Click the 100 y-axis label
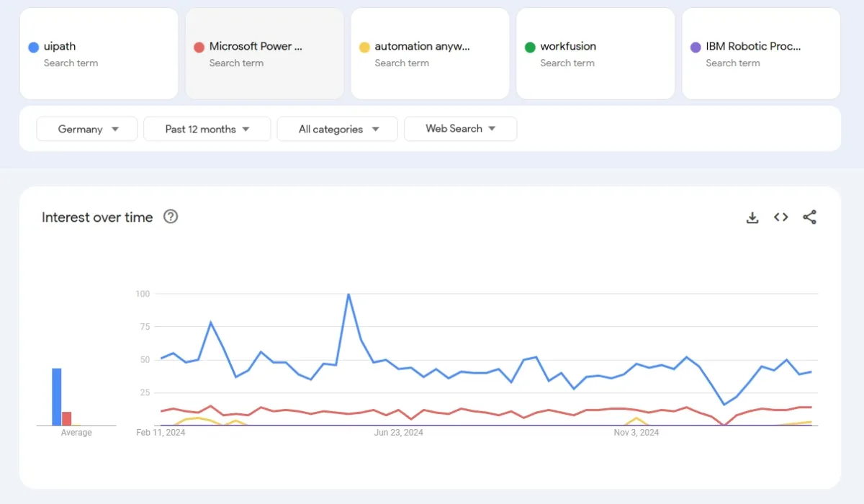The height and width of the screenshot is (504, 864). (x=142, y=294)
